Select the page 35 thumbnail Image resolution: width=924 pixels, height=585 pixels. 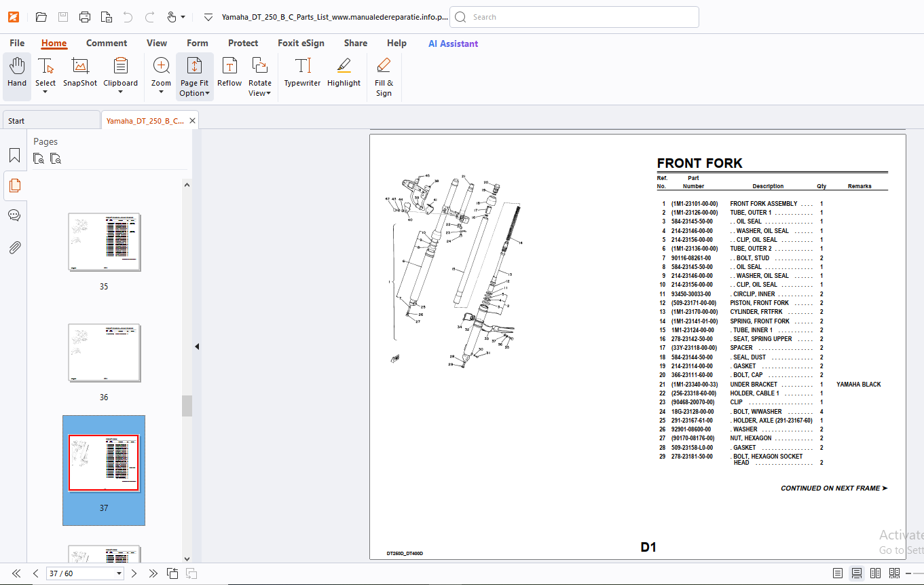coord(105,243)
